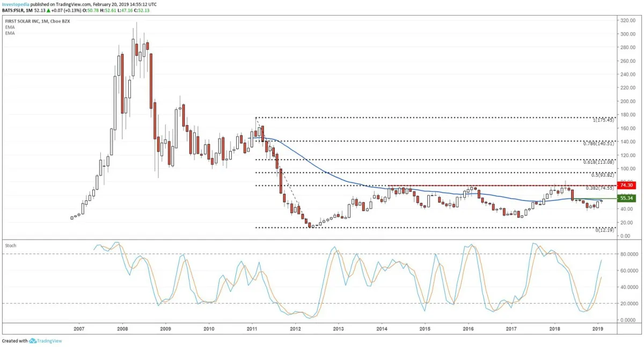Click the 2008 year label on time axis
The height and width of the screenshot is (347, 644).
122,328
